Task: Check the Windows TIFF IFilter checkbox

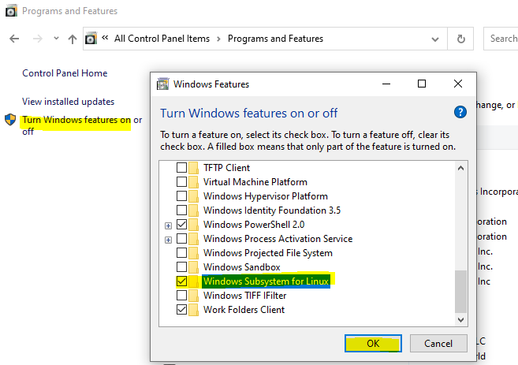Action: 182,295
